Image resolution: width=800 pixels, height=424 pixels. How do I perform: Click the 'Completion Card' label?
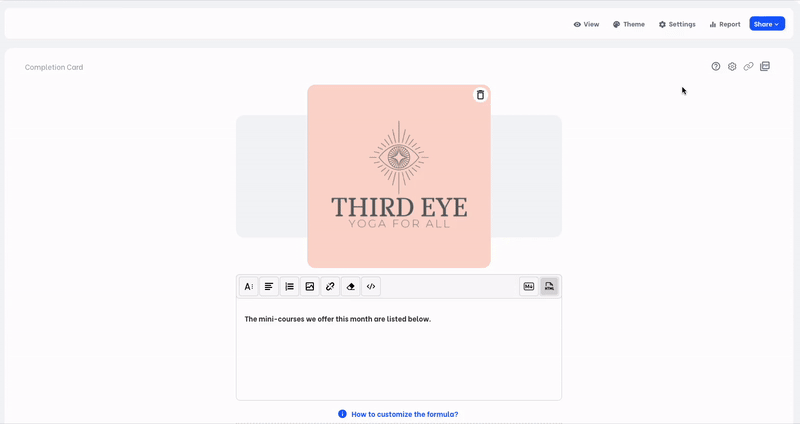(x=54, y=67)
